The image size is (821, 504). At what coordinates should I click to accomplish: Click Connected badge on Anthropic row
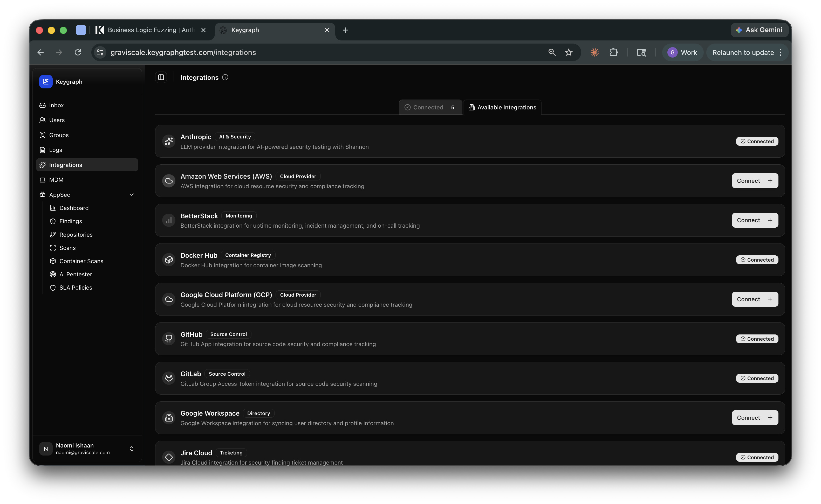point(757,141)
